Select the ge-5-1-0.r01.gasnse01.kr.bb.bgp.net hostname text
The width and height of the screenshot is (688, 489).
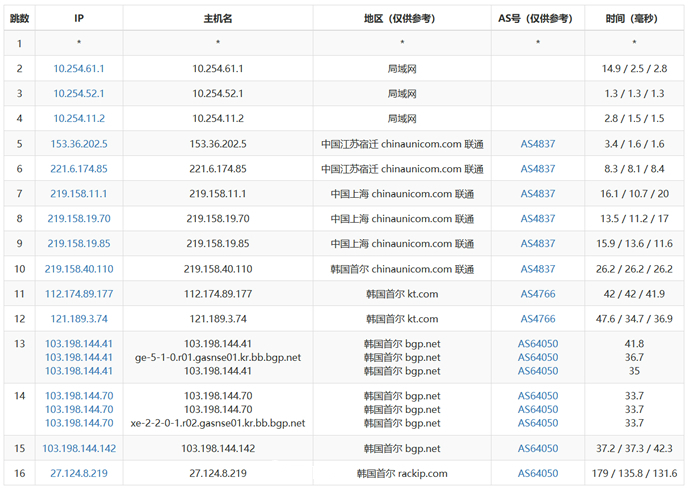tap(218, 357)
